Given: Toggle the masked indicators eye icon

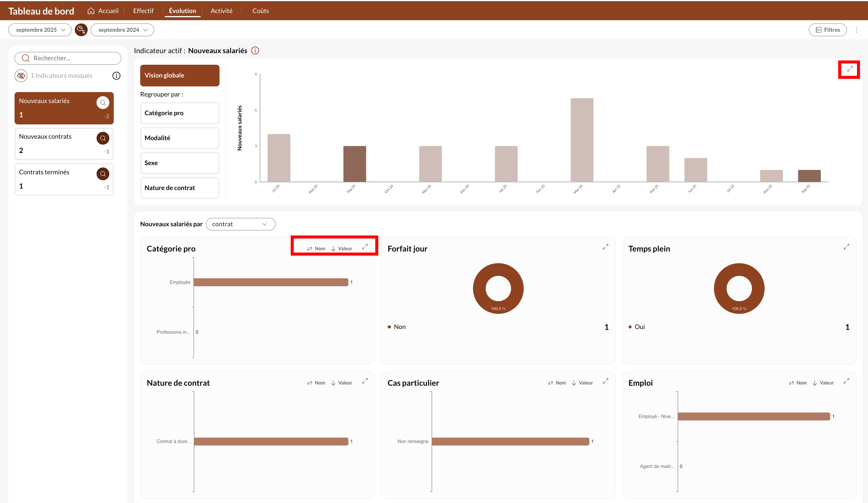Looking at the screenshot, I should [x=21, y=76].
